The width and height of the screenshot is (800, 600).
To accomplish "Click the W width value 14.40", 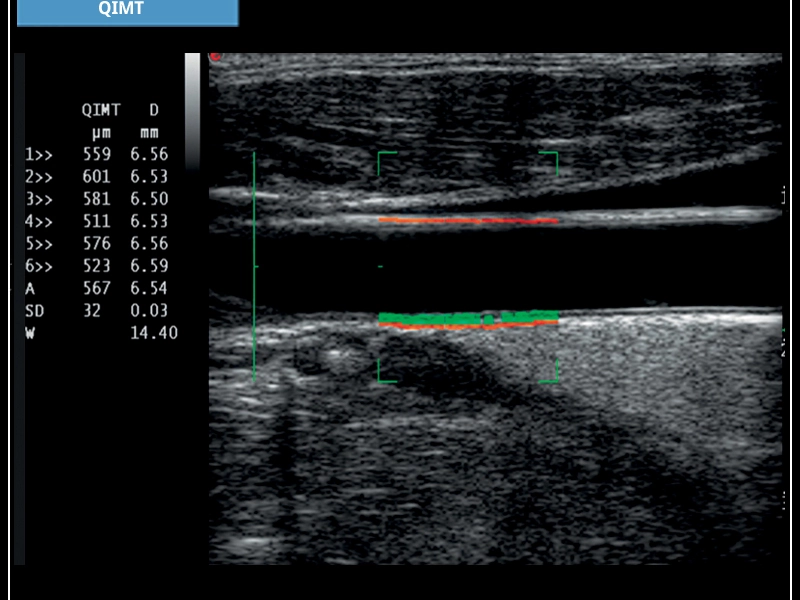I will tap(153, 333).
